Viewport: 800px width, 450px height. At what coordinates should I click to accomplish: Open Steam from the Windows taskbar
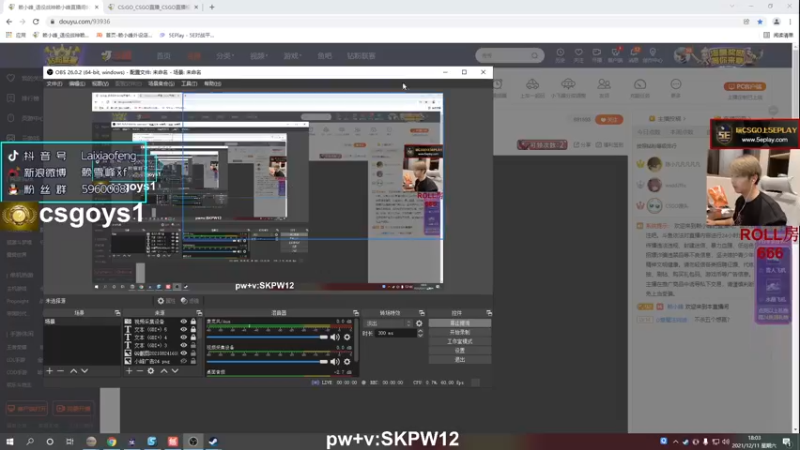pos(213,441)
